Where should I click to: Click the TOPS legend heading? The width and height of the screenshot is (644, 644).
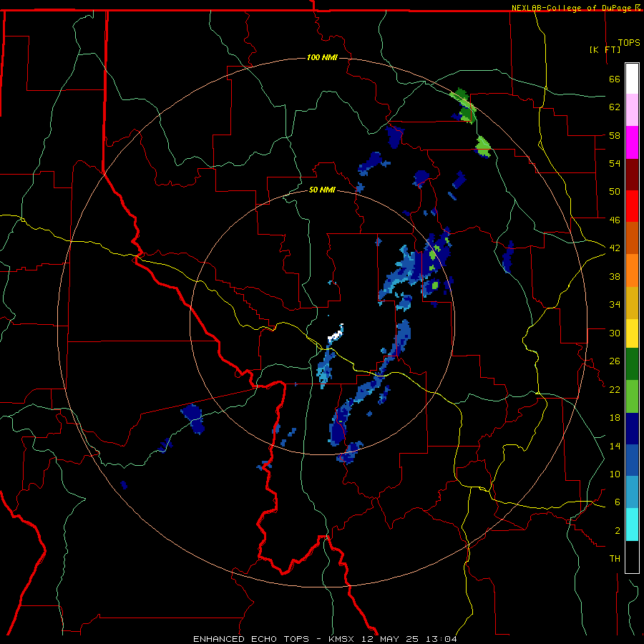click(x=629, y=43)
